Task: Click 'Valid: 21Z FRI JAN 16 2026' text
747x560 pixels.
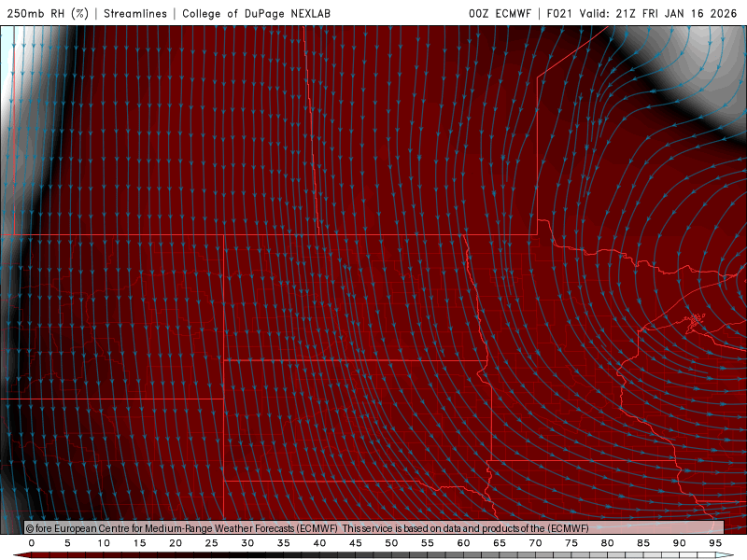Action: coord(658,13)
